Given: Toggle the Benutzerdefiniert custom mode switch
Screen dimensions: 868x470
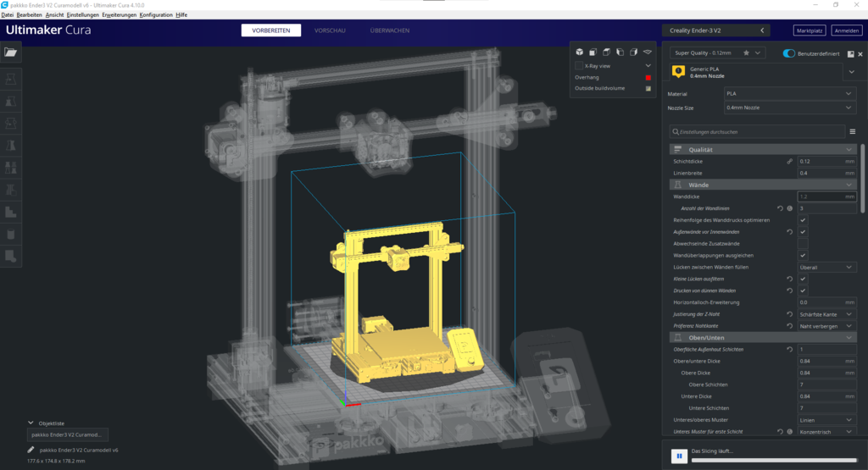Looking at the screenshot, I should [789, 53].
